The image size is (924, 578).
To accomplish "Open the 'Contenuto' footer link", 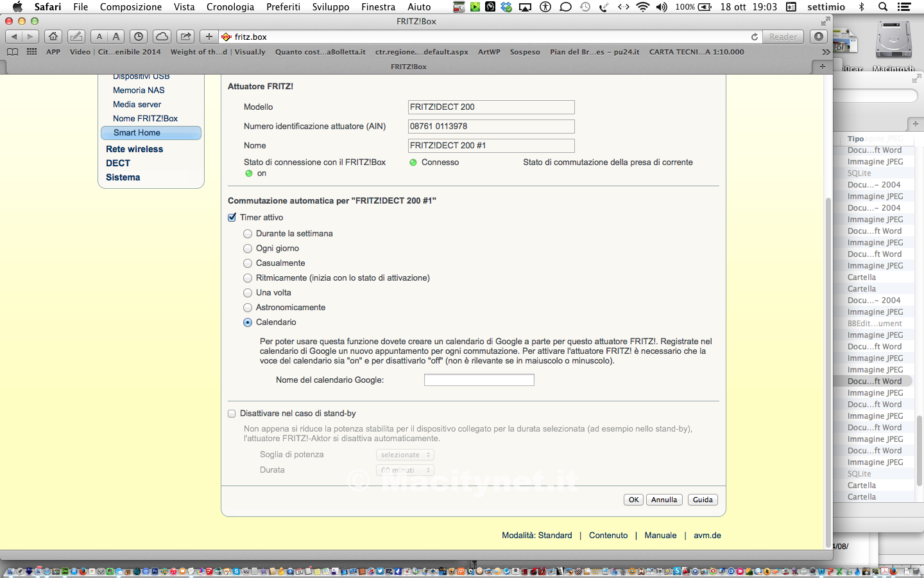I will pos(608,536).
